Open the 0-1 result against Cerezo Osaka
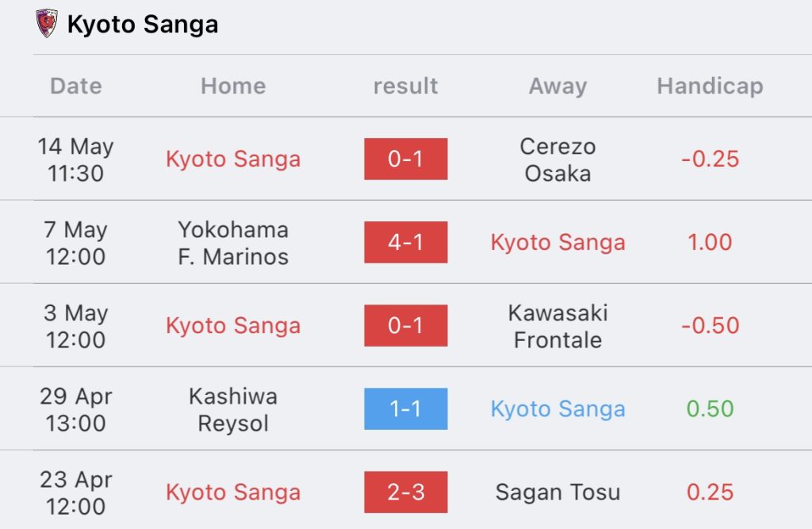Screen dimensions: 812x529 click(405, 159)
